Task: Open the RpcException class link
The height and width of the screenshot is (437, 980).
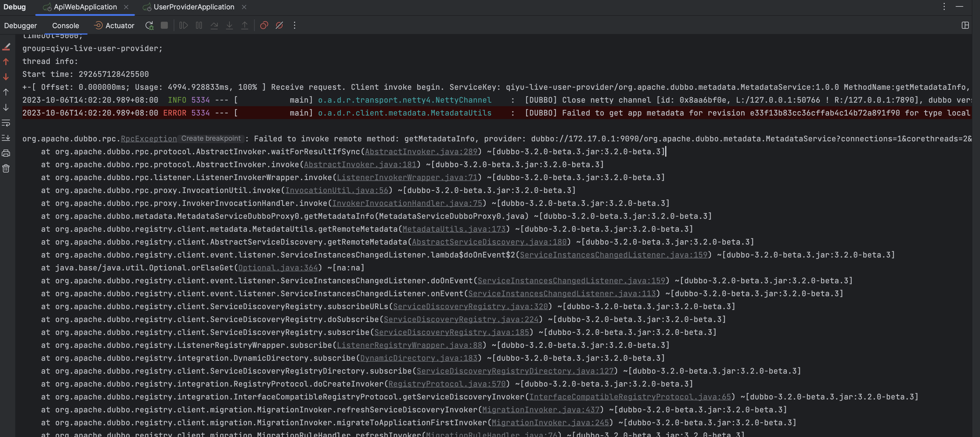Action: tap(149, 139)
